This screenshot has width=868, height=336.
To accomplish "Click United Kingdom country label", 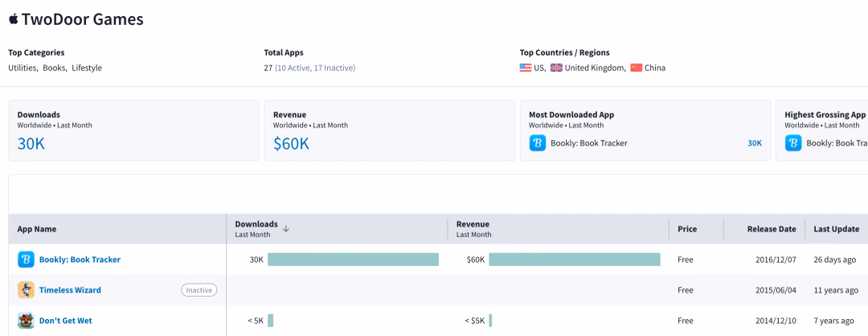I will pos(595,68).
